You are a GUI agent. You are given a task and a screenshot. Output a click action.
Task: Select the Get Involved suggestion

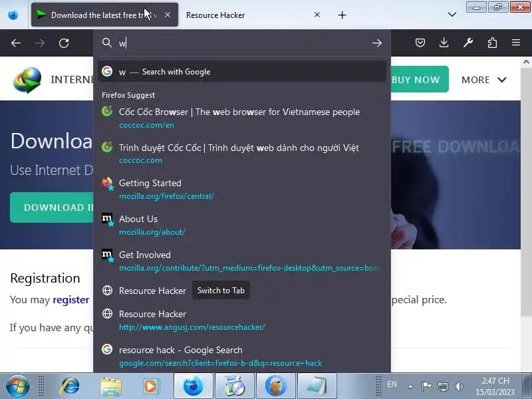point(242,261)
